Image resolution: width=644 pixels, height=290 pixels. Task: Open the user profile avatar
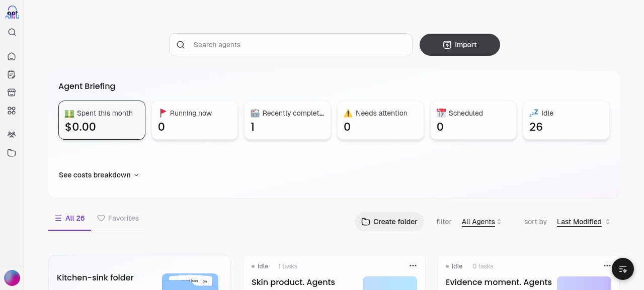(x=12, y=278)
